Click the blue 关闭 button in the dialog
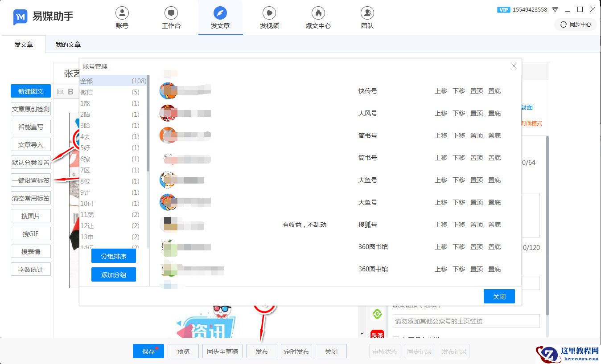 tap(499, 296)
